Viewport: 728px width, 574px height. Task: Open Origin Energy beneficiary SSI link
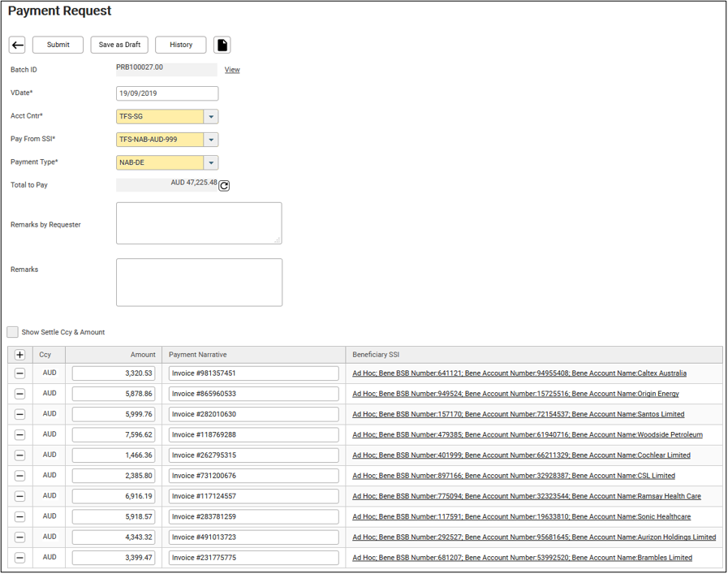coord(515,394)
